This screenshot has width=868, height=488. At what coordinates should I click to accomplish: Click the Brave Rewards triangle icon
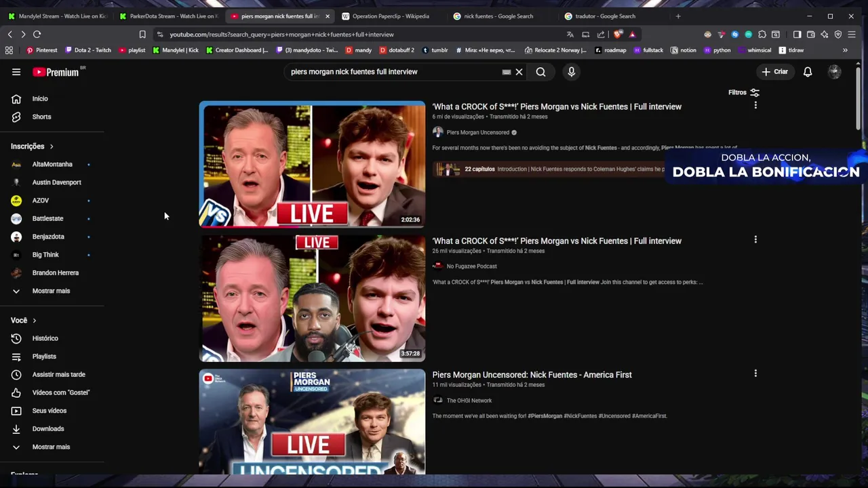tap(632, 34)
